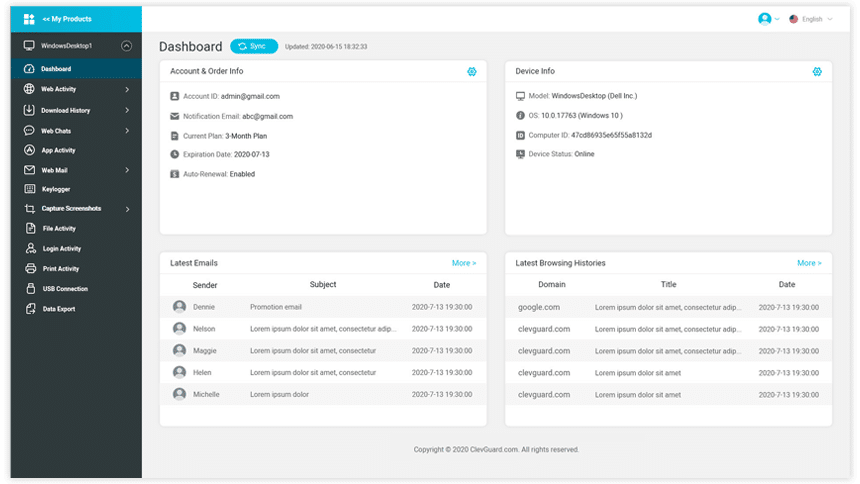
Task: Open Device Info settings gear
Action: coord(817,71)
